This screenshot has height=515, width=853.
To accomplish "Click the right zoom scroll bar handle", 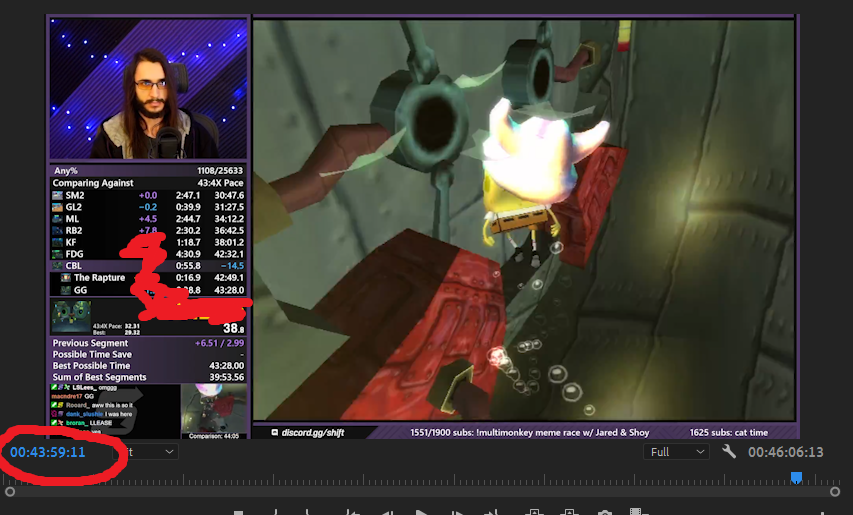I will [835, 492].
